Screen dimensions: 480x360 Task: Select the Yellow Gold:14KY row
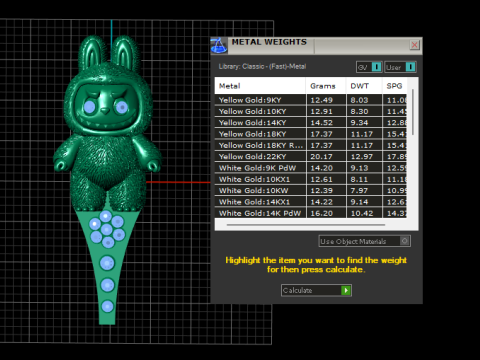click(311, 123)
